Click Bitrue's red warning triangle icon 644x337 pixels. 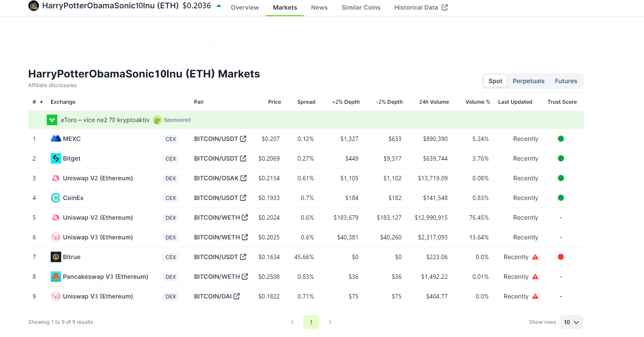coord(535,257)
